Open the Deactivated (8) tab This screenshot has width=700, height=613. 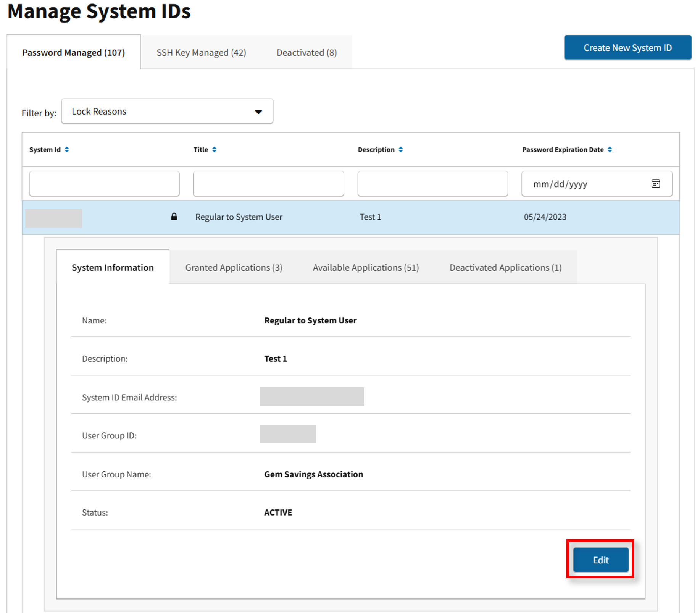click(x=306, y=53)
